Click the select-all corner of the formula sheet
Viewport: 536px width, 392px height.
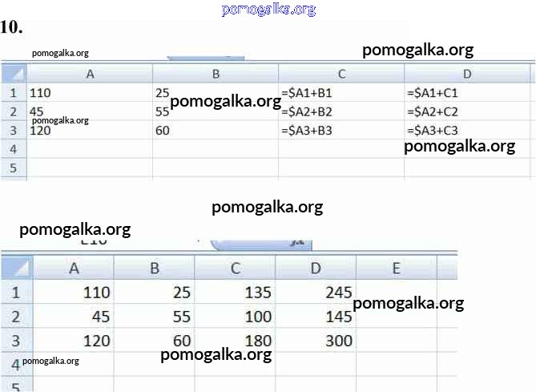click(x=14, y=74)
